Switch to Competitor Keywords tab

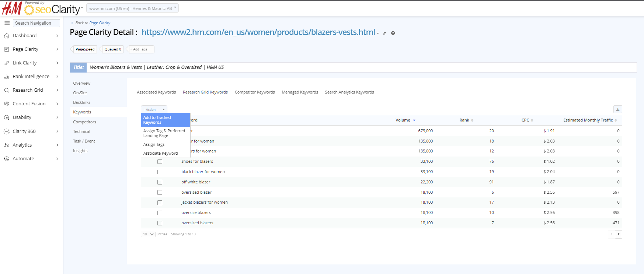(254, 92)
